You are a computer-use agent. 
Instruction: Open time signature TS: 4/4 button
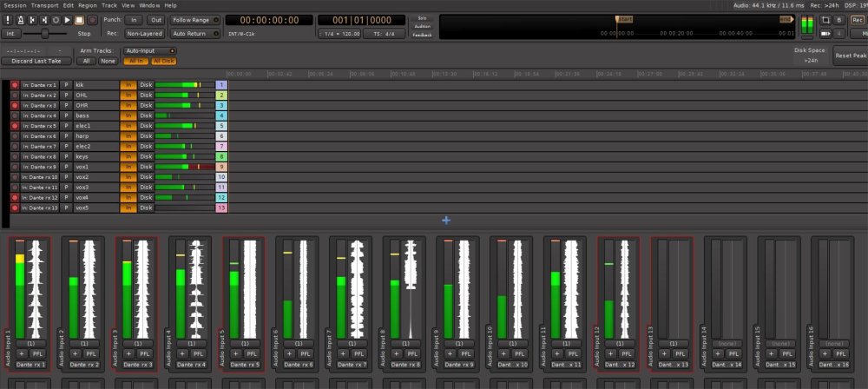pos(385,33)
